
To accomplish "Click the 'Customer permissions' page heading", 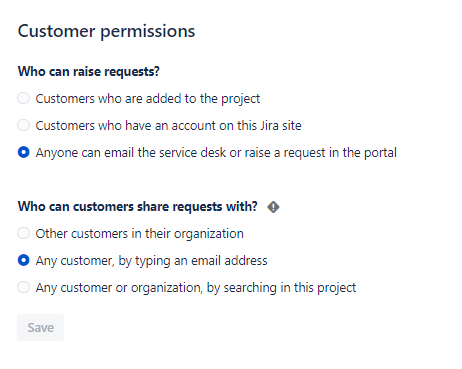I will click(x=106, y=32).
